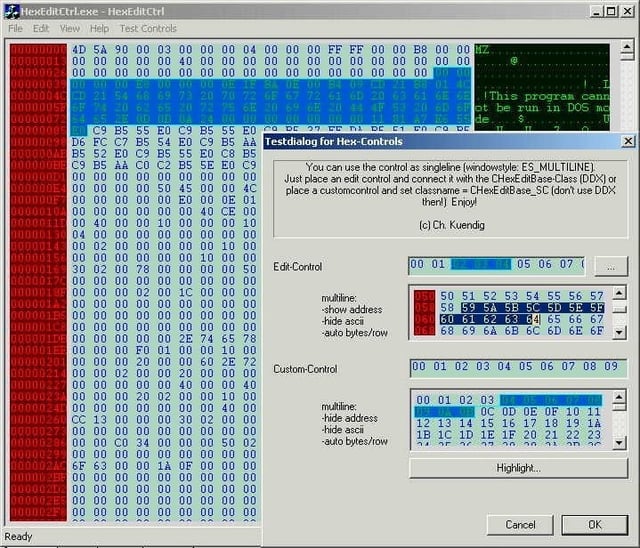
Task: Click into the Custom-Control single-line hex field
Action: click(x=518, y=368)
